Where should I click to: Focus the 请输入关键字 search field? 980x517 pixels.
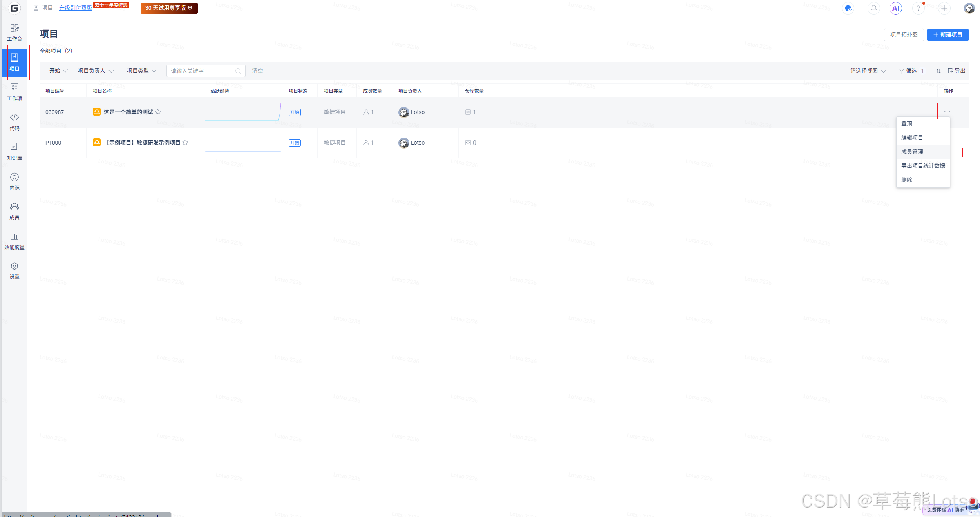click(202, 71)
